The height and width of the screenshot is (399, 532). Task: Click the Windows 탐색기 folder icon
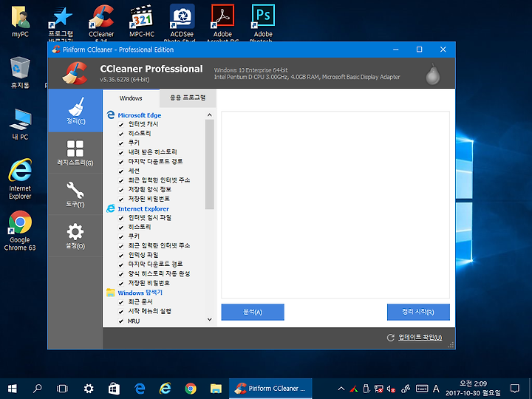(111, 293)
